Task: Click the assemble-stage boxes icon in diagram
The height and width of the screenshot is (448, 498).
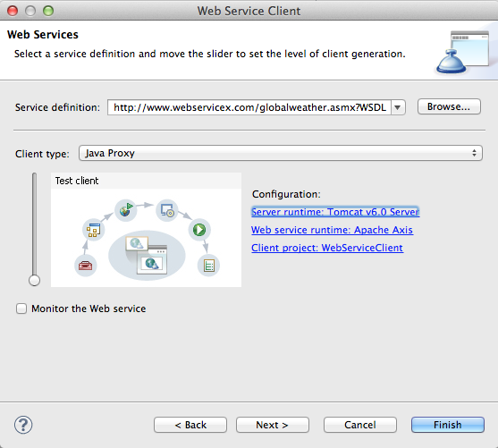Action: click(93, 230)
